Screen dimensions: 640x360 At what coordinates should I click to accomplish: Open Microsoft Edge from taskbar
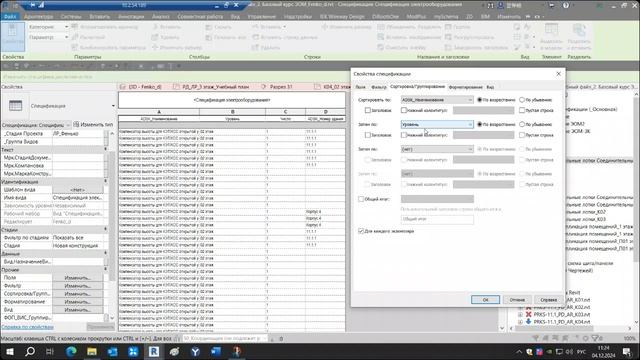point(71,351)
